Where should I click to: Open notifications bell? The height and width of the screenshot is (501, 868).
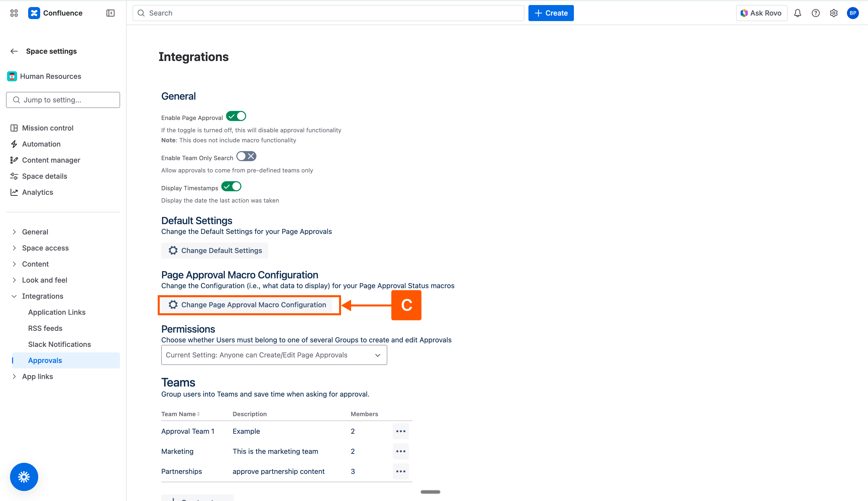(x=797, y=13)
